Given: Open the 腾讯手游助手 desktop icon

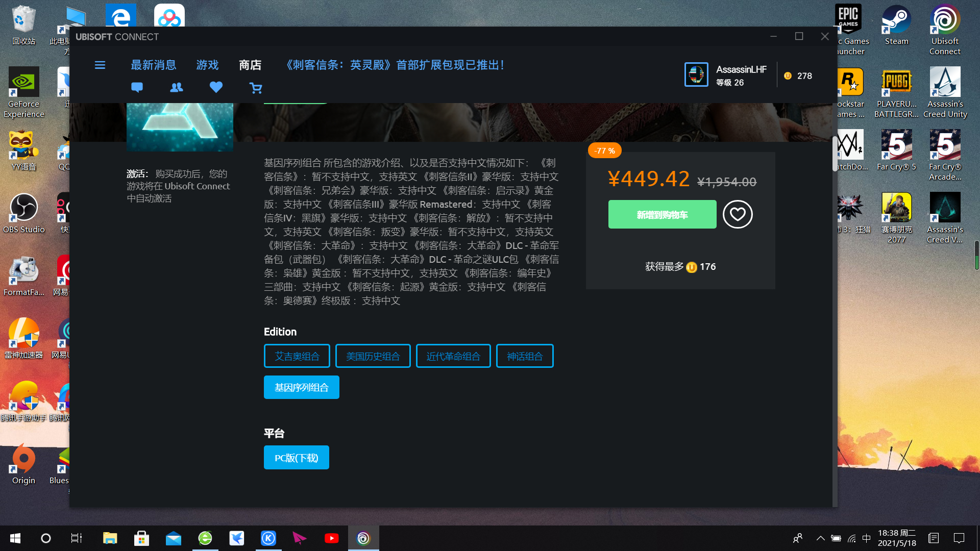Looking at the screenshot, I should 23,402.
